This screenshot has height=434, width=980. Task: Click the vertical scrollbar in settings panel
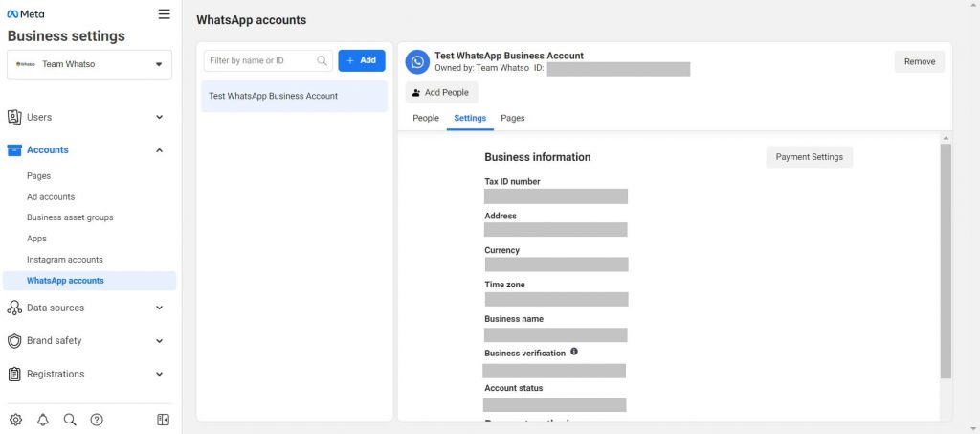coord(946,259)
